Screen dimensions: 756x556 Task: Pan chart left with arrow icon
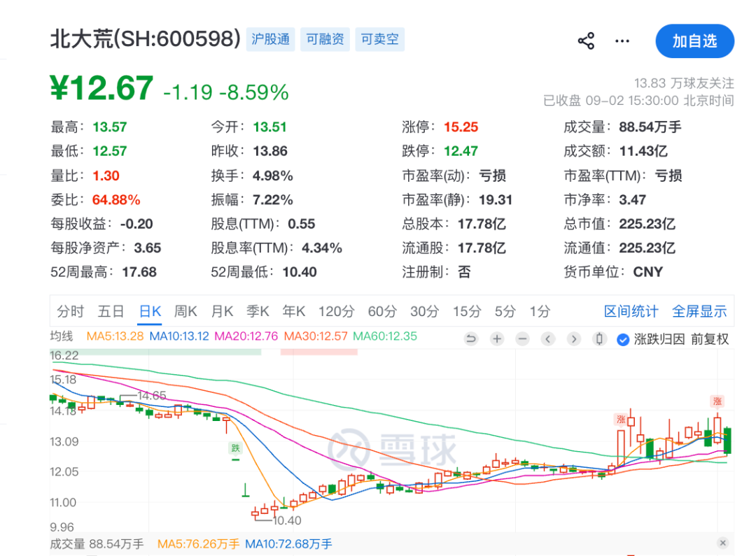coord(547,339)
